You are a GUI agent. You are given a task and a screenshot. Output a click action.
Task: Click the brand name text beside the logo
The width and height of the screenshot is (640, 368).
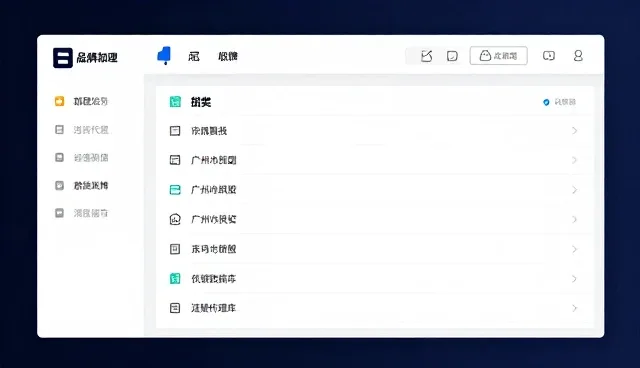(97, 58)
